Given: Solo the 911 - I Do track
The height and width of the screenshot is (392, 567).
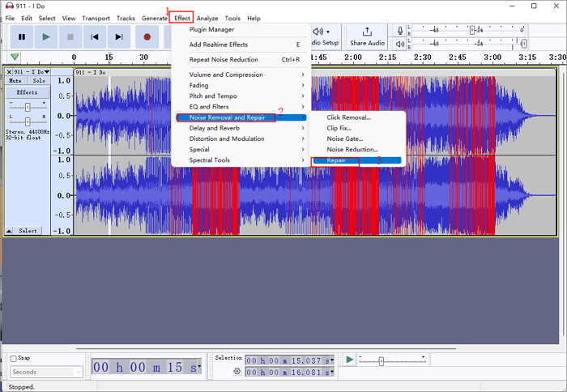Looking at the screenshot, I should (38, 81).
